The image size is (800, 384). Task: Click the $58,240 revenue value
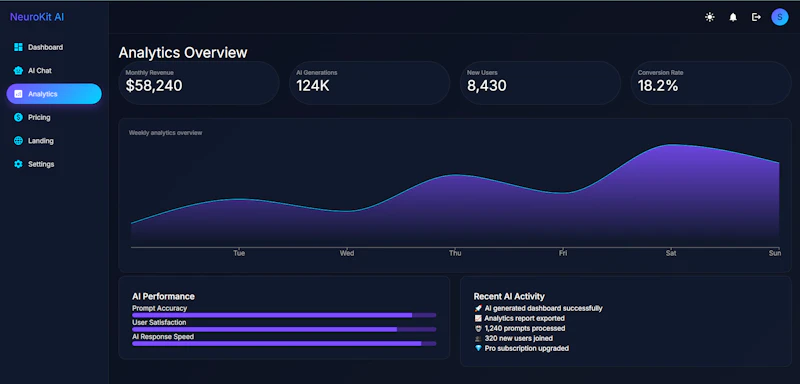154,86
